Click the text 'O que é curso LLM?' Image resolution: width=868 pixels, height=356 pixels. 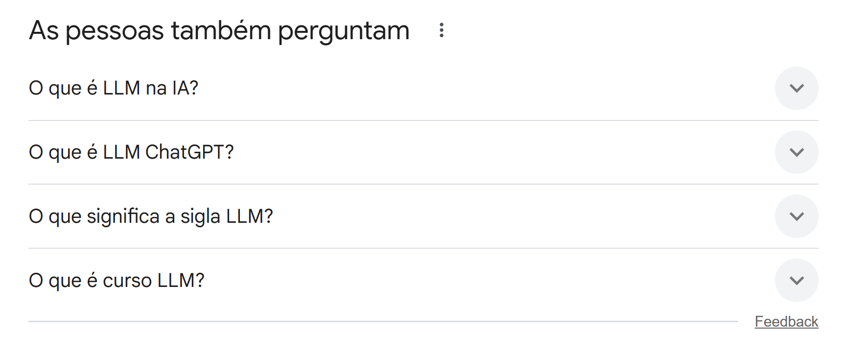(x=117, y=281)
